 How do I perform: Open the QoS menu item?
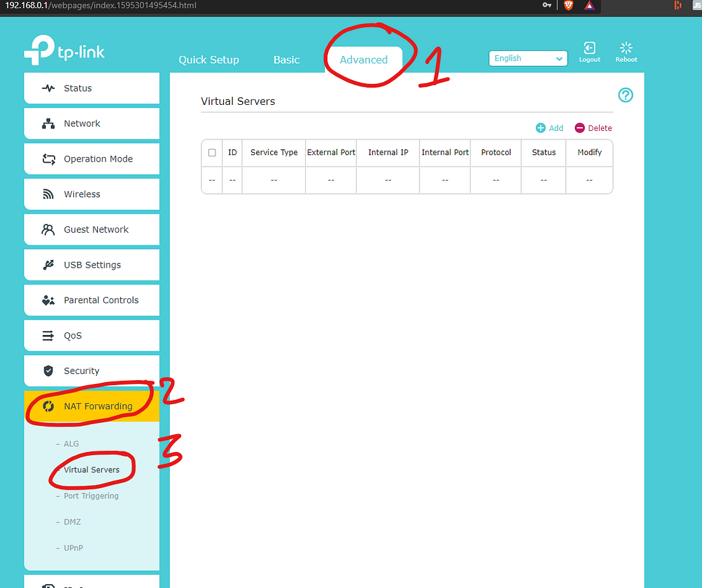(x=92, y=336)
